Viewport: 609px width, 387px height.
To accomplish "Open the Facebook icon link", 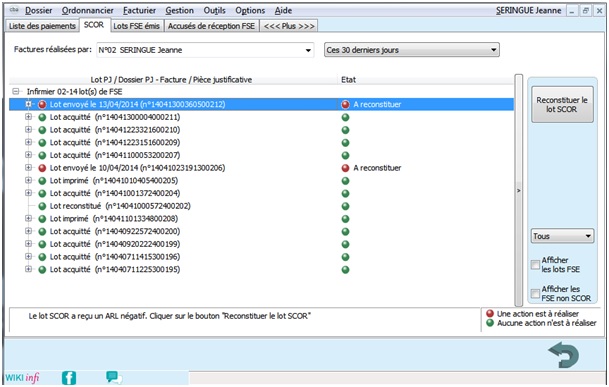I will (x=69, y=377).
